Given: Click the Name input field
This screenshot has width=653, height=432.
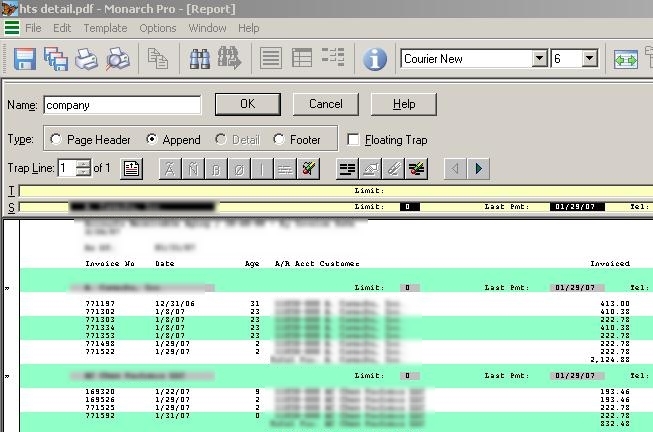Looking at the screenshot, I should pyautogui.click(x=122, y=104).
